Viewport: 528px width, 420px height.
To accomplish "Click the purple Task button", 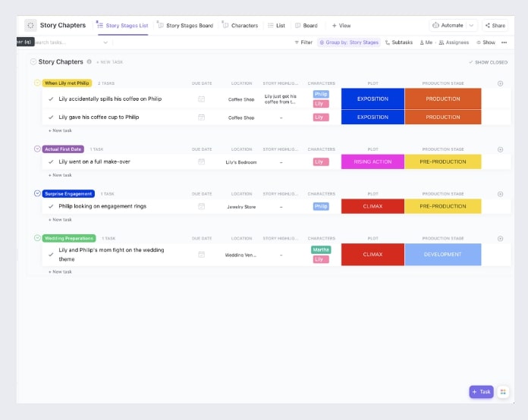I will coord(481,392).
